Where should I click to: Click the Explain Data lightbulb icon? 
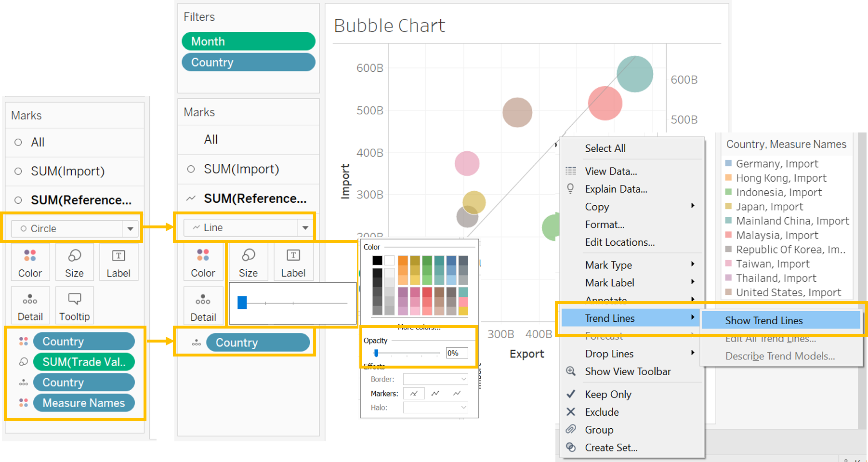click(x=570, y=189)
